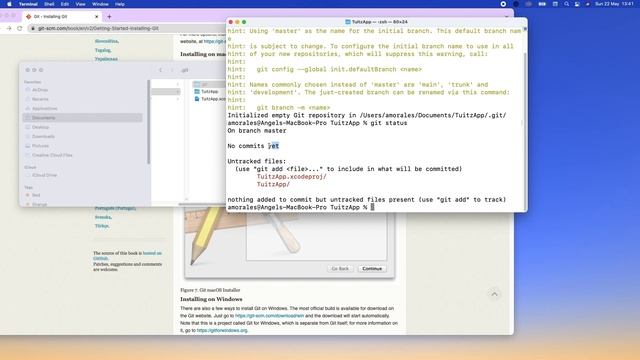The width and height of the screenshot is (640, 360).
Task: Open the Українська language link
Action: (x=106, y=59)
